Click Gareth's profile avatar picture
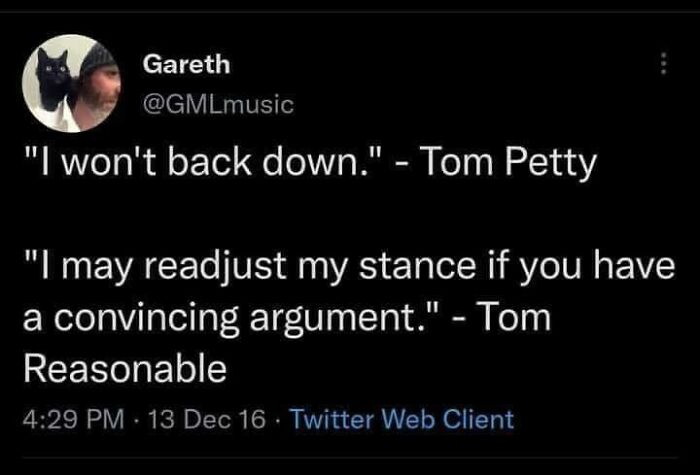 (x=70, y=83)
